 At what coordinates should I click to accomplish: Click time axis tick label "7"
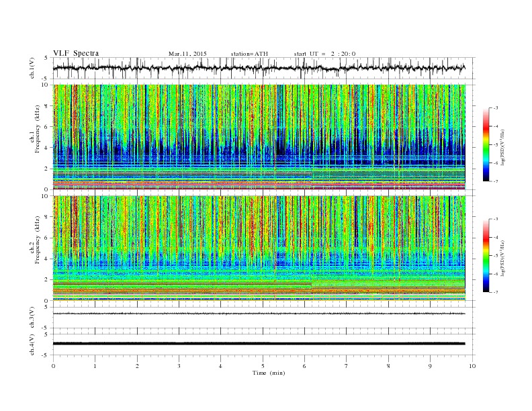pos(347,366)
